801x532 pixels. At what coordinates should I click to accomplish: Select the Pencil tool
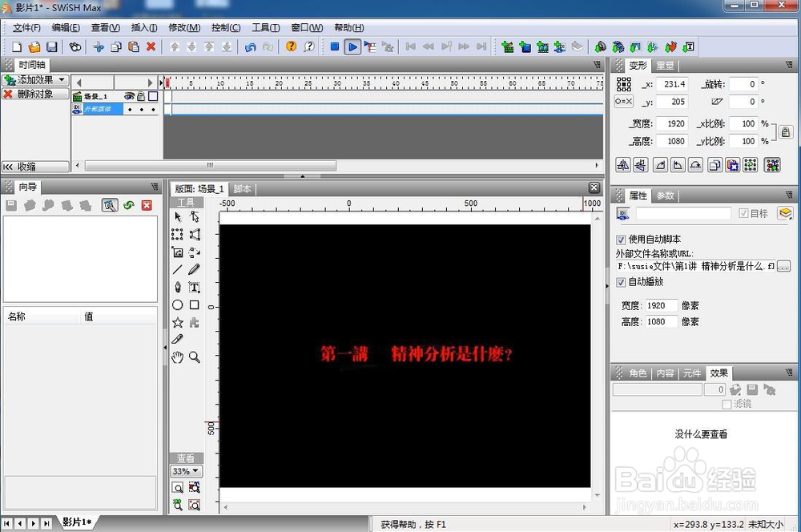coord(195,270)
